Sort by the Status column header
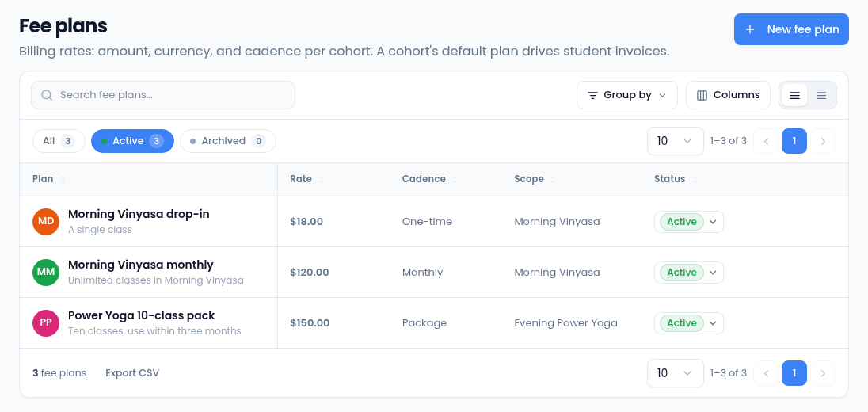Screen dimensions: 868x412 click(676, 179)
